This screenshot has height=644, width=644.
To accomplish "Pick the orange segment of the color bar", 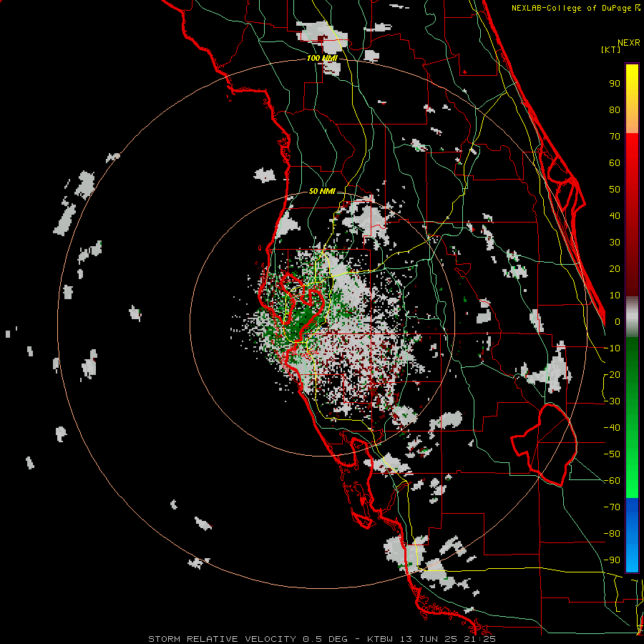I will click(x=632, y=119).
